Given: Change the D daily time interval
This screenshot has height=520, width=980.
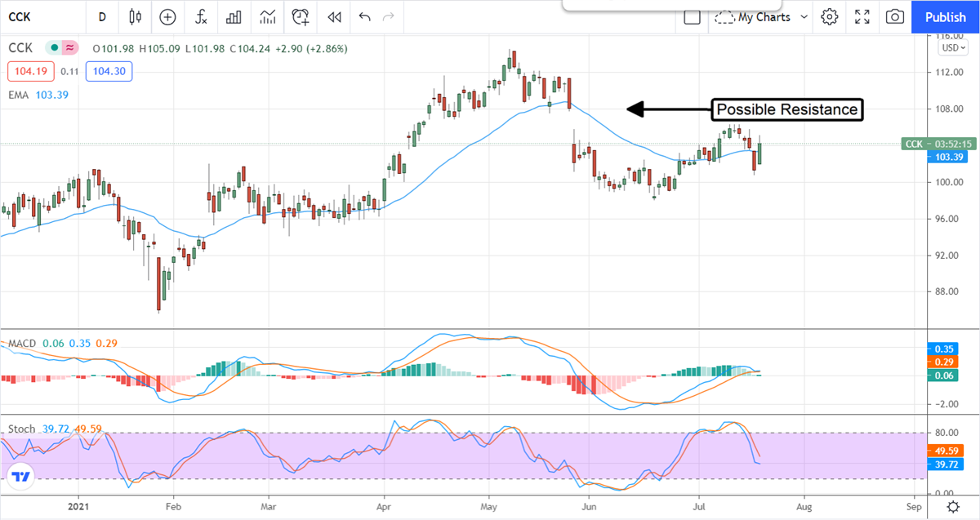Looking at the screenshot, I should [101, 16].
